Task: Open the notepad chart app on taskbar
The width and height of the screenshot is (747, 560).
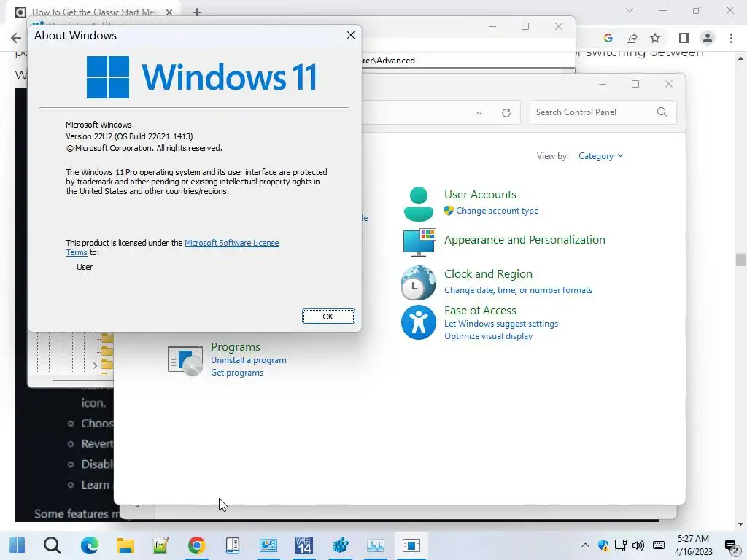Action: click(161, 545)
